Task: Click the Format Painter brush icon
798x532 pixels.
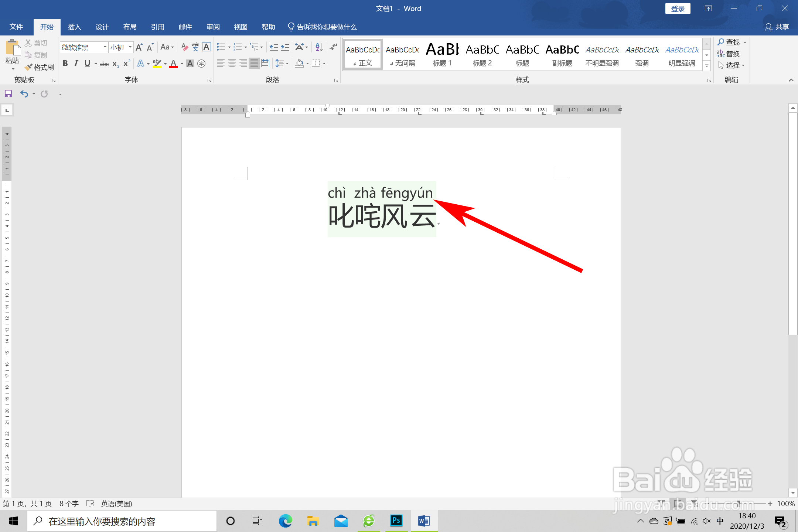Action: [29, 67]
